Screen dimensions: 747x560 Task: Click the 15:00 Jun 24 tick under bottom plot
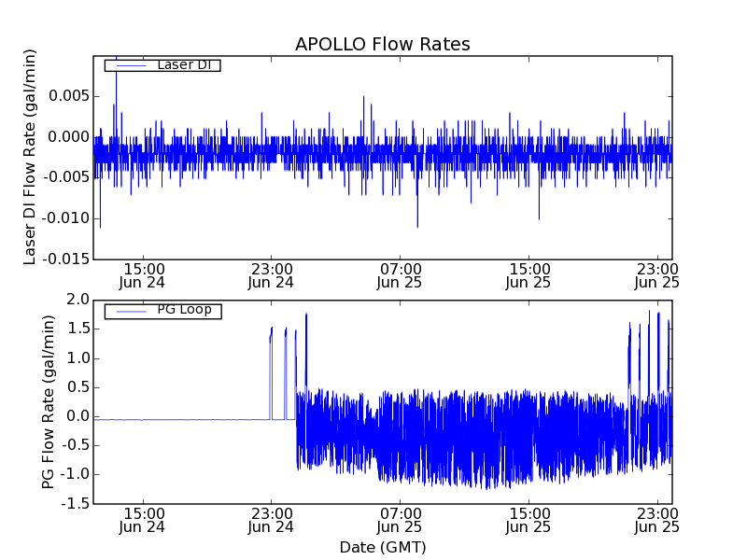[x=142, y=520]
